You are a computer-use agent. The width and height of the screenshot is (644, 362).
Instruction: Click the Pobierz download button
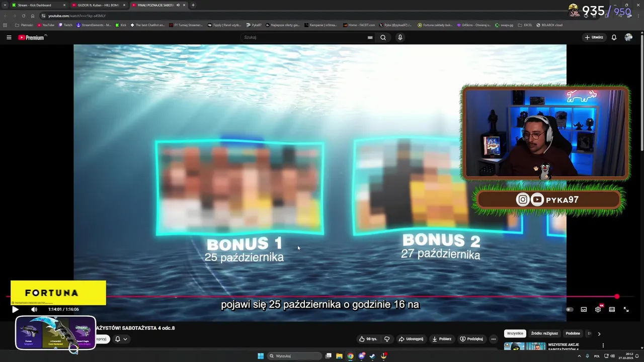442,339
